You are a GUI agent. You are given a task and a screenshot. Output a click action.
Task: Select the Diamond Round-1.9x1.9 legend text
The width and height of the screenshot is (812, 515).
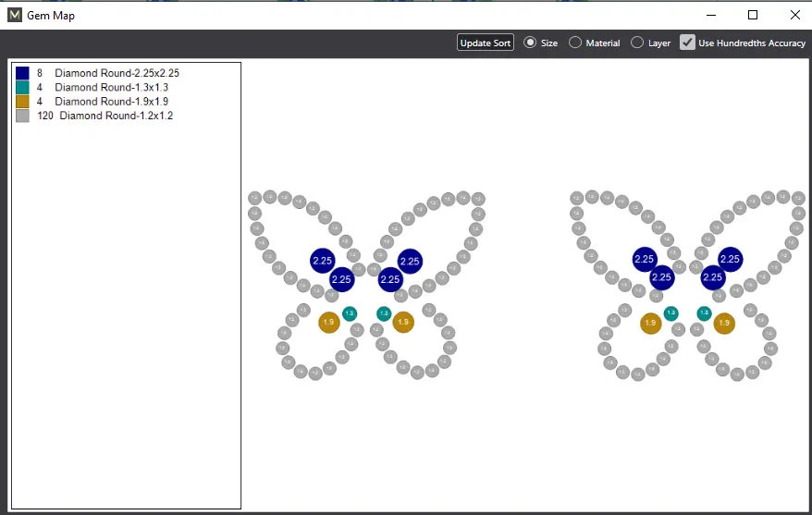111,102
